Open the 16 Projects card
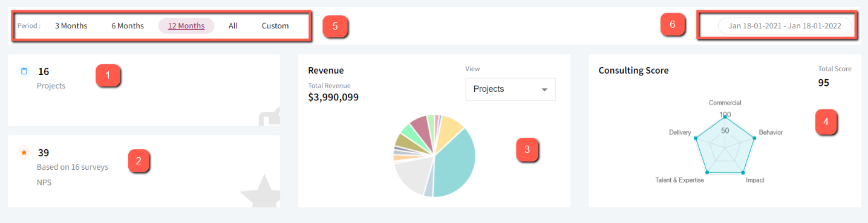The width and height of the screenshot is (868, 223). pyautogui.click(x=144, y=90)
